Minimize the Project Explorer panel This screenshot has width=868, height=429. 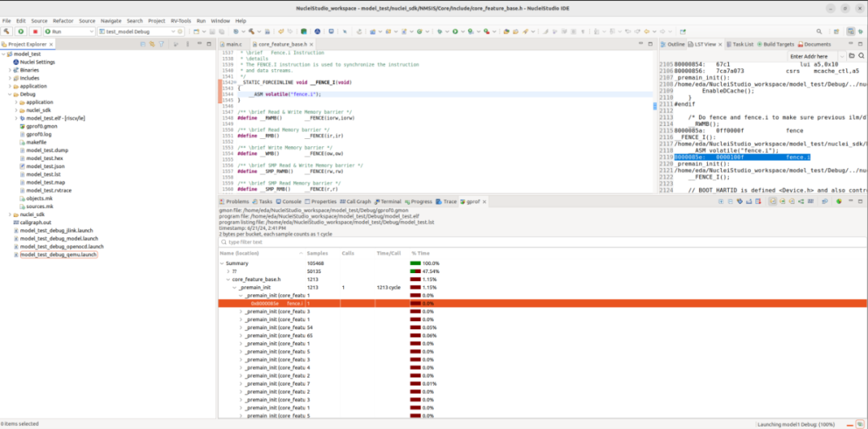point(199,43)
